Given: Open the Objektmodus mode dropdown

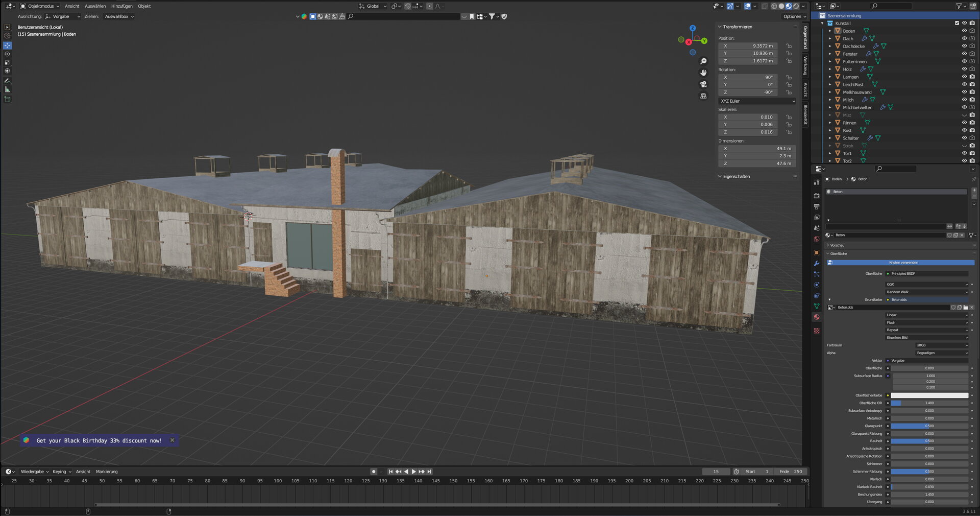Looking at the screenshot, I should click(40, 6).
